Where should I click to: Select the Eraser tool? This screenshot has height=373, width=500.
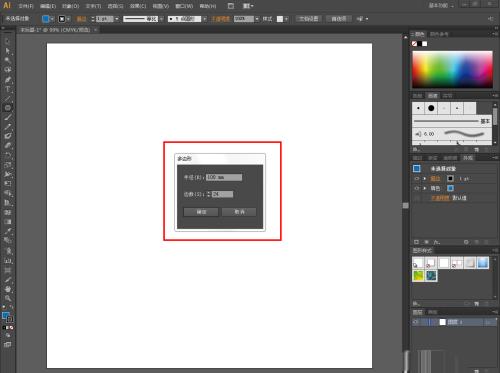(x=8, y=145)
